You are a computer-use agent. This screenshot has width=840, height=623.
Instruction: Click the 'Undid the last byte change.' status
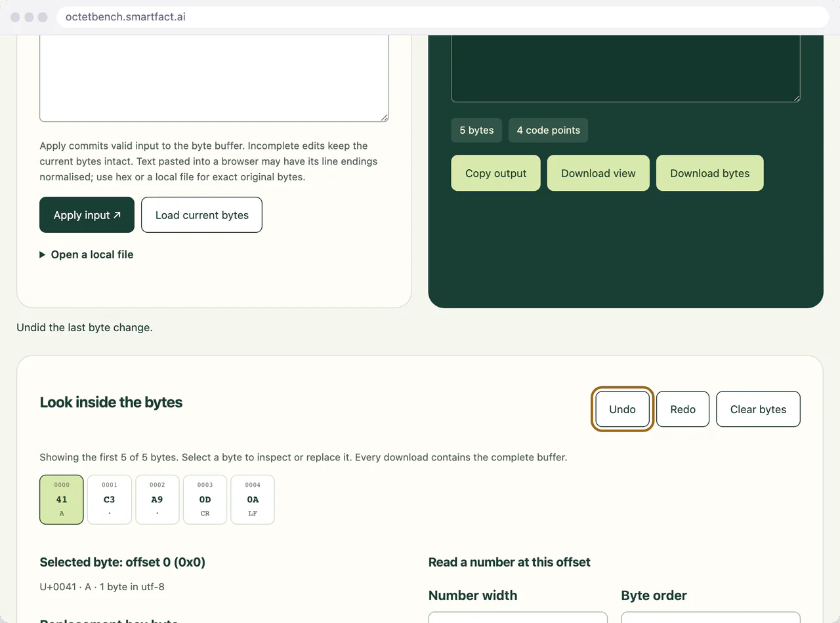(85, 327)
